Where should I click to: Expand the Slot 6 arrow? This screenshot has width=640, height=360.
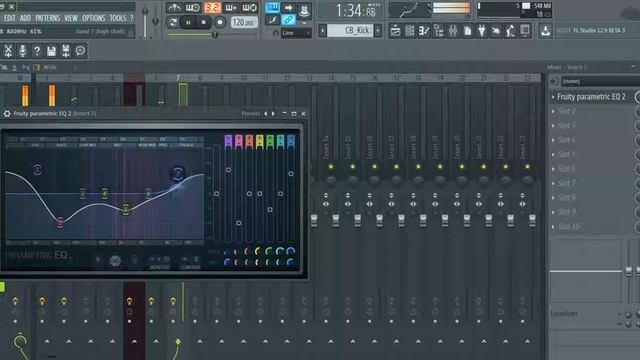[553, 169]
